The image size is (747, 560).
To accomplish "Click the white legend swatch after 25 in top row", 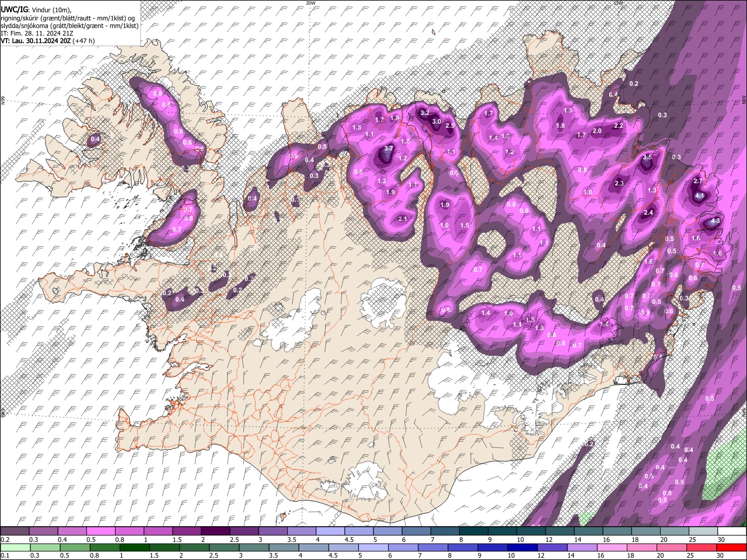I will click(x=732, y=531).
